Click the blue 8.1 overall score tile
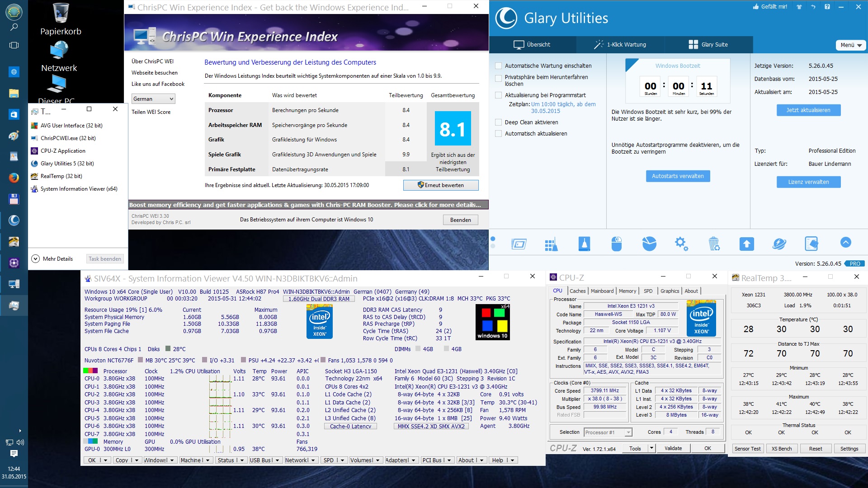Screen dimensions: 868x488 (452, 129)
